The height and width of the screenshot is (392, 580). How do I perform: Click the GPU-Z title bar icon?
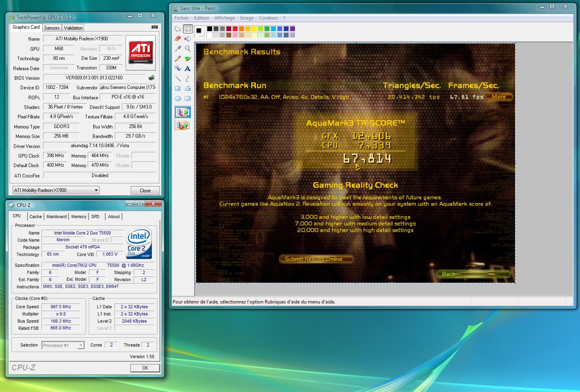tap(12, 17)
